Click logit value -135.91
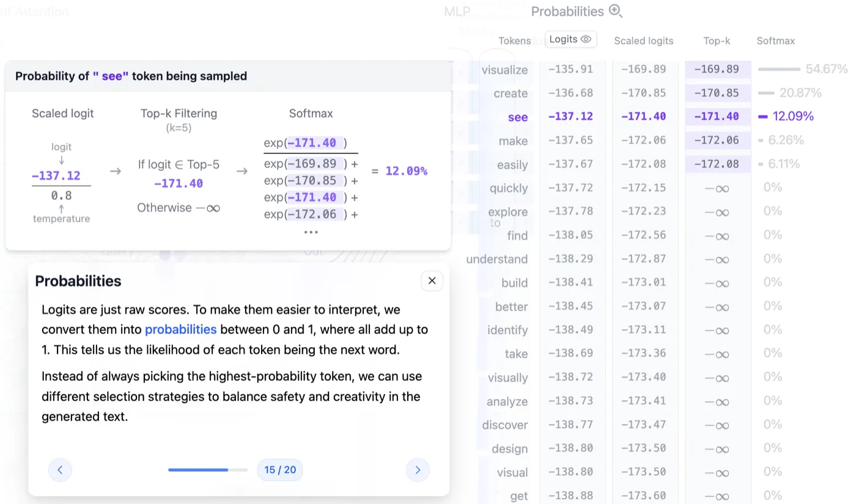Screen dimensions: 856x504 570,69
